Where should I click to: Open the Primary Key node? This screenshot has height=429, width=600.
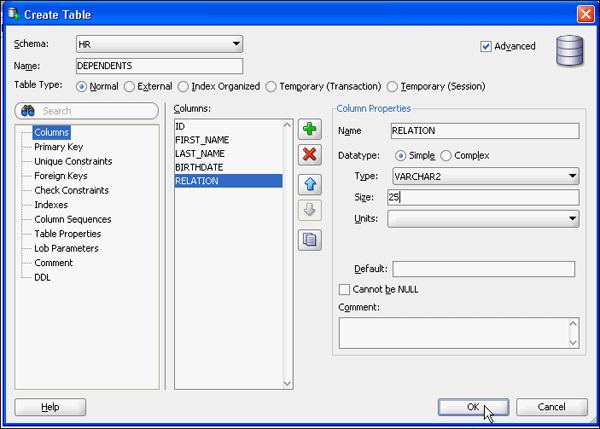coord(59,147)
